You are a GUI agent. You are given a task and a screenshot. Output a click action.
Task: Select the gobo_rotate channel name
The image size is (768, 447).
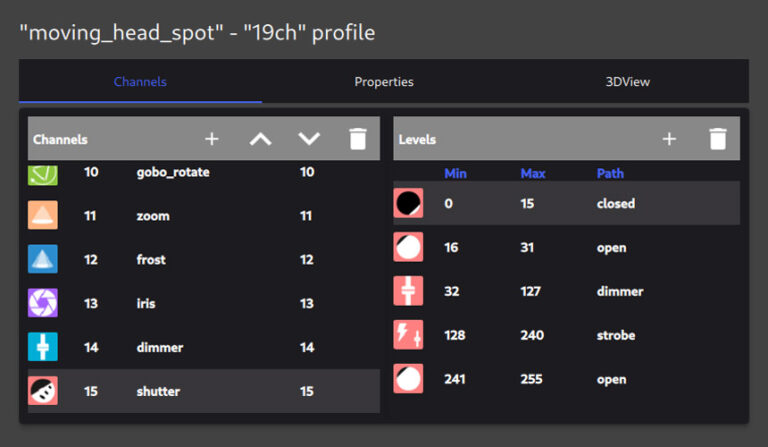click(x=173, y=172)
